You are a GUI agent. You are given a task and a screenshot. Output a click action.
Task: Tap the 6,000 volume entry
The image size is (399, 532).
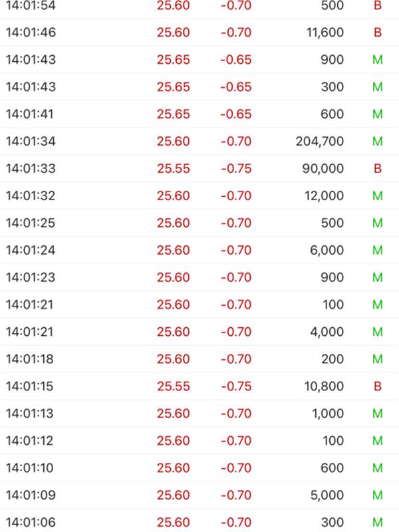(327, 251)
